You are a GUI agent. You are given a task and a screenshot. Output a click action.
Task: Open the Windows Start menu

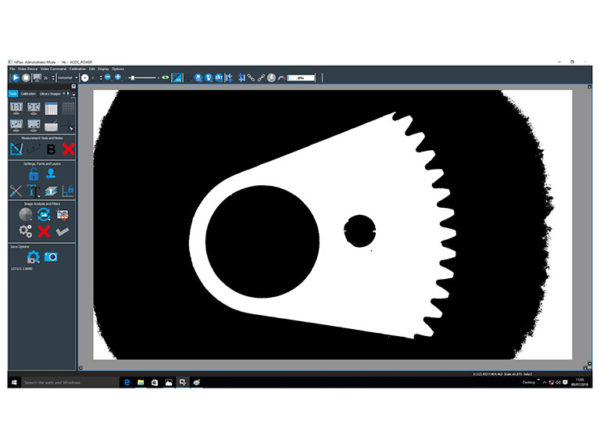coord(14,382)
